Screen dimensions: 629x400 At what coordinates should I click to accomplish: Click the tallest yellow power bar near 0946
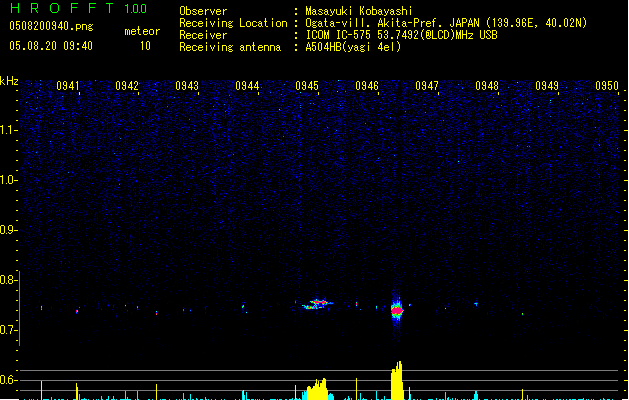coord(397,380)
